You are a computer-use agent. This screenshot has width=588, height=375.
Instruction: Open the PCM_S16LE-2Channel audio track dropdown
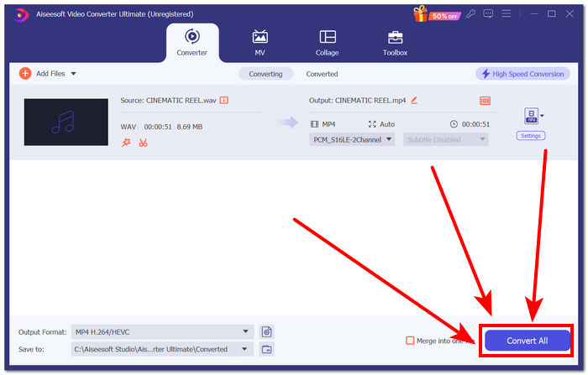(352, 139)
